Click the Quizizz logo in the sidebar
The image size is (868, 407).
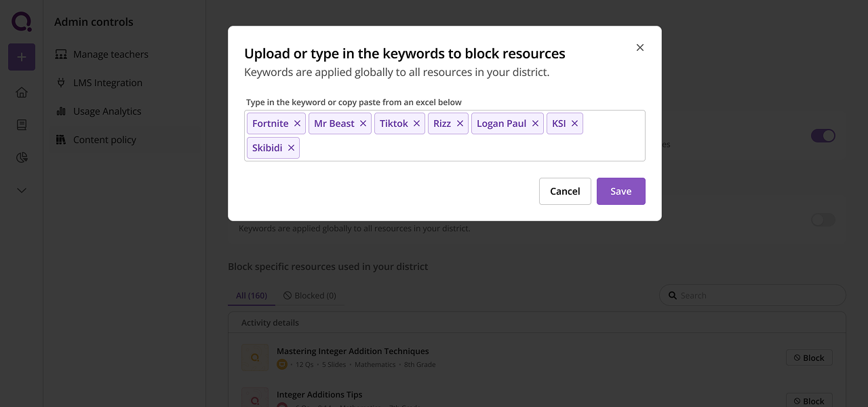(21, 21)
